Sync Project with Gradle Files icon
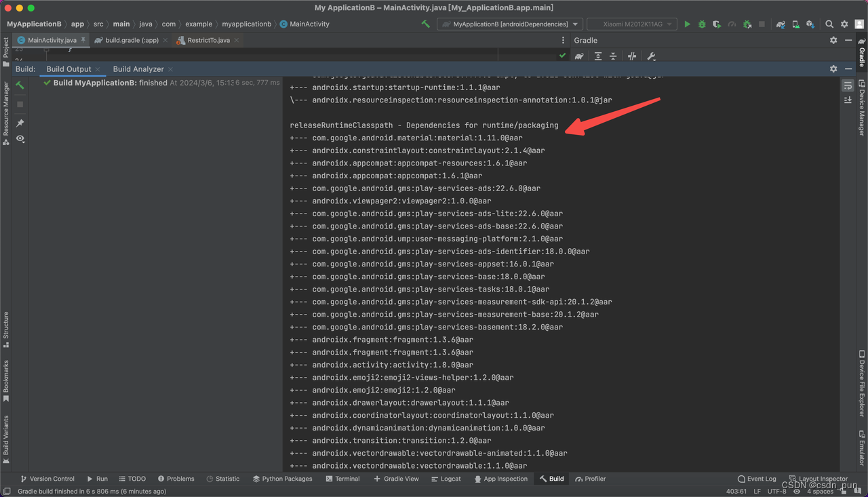This screenshot has width=868, height=497. click(781, 24)
